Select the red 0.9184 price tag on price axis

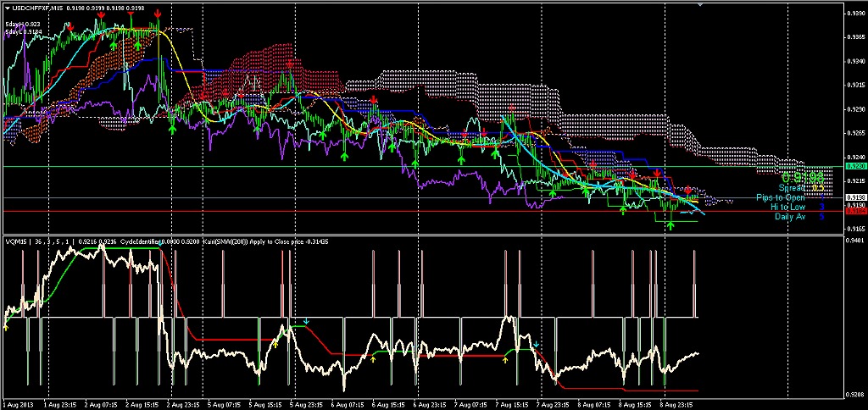coord(854,212)
